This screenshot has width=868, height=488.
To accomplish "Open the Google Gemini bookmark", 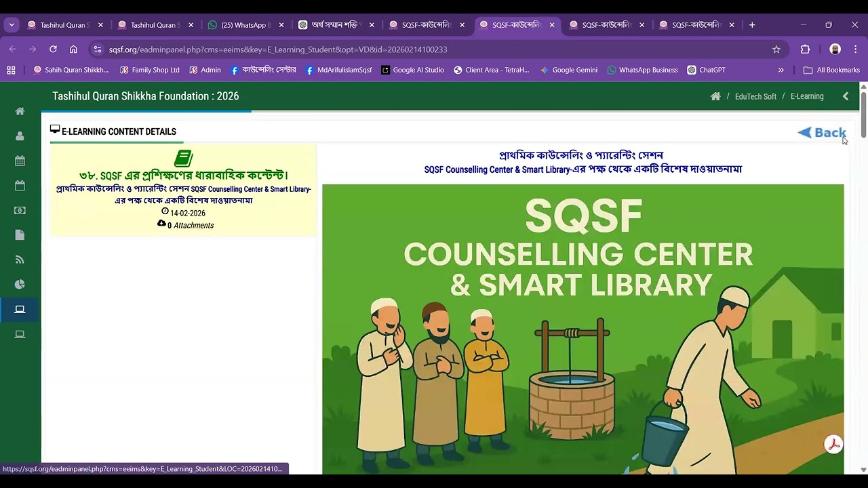I will point(568,70).
